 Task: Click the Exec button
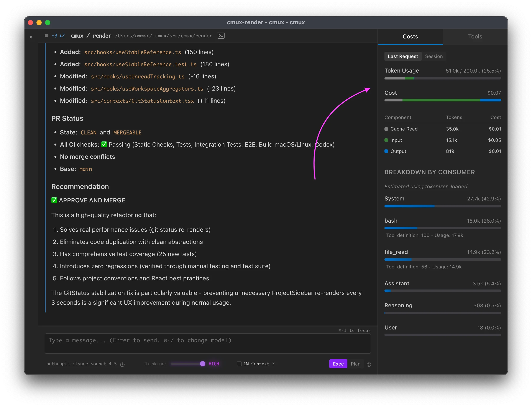pos(338,364)
